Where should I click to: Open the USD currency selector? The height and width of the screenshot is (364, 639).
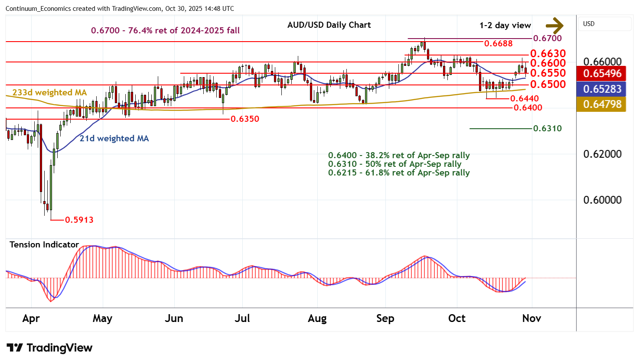pyautogui.click(x=604, y=24)
